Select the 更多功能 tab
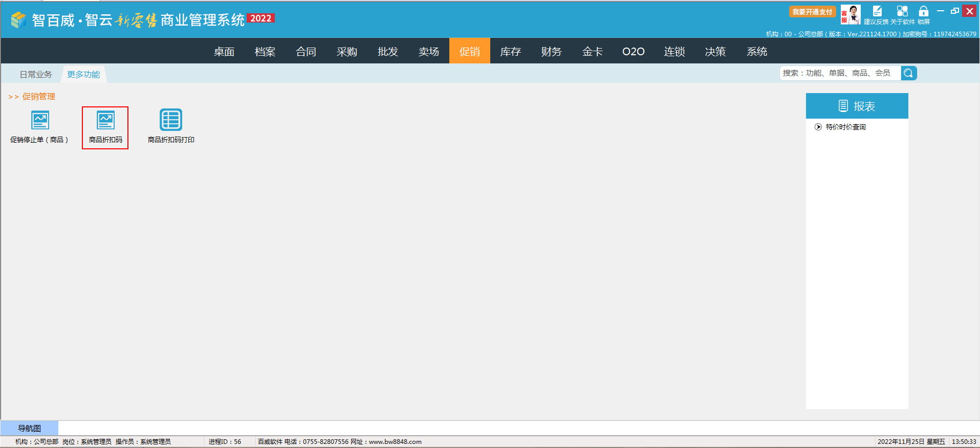The width and height of the screenshot is (980, 448). tap(83, 75)
